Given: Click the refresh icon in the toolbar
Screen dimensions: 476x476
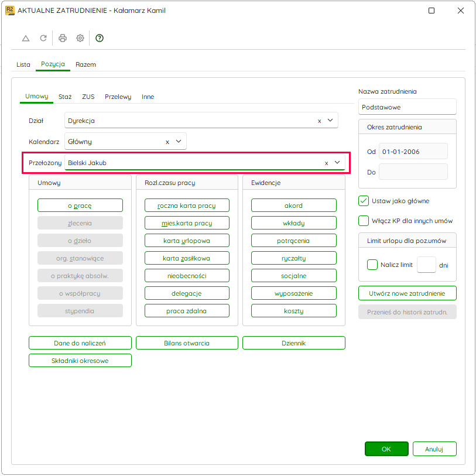Looking at the screenshot, I should [x=43, y=38].
